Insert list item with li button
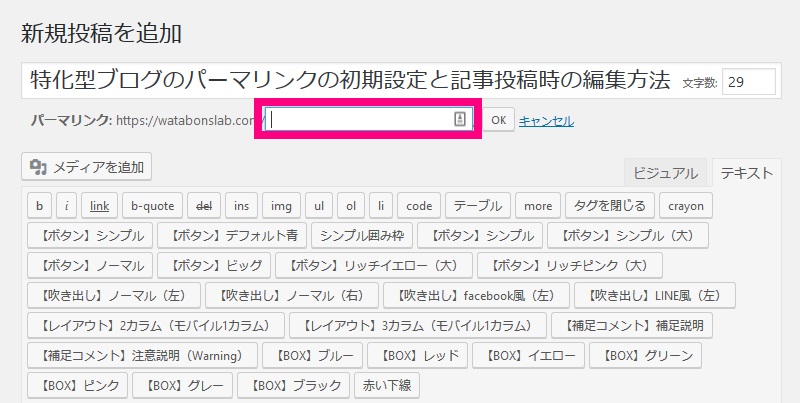 click(x=381, y=206)
